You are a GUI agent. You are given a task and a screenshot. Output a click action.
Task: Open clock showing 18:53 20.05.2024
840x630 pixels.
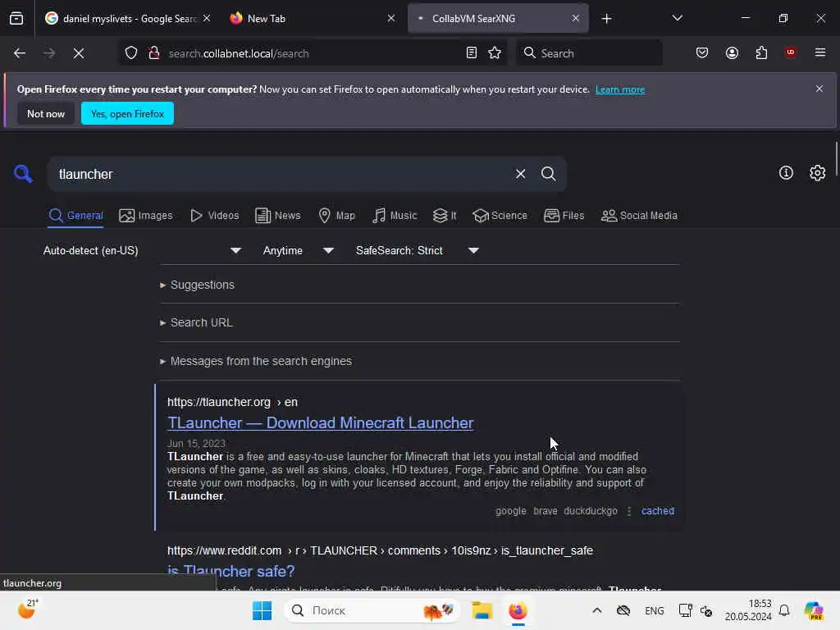(x=748, y=610)
